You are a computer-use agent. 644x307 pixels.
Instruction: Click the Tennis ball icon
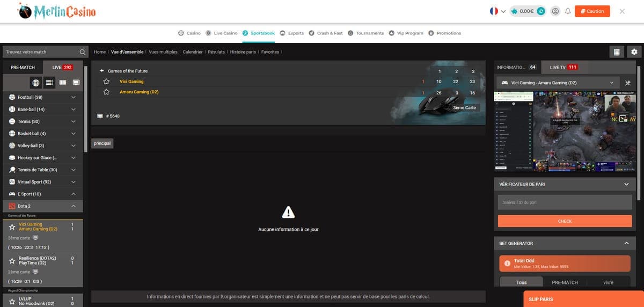[12, 121]
